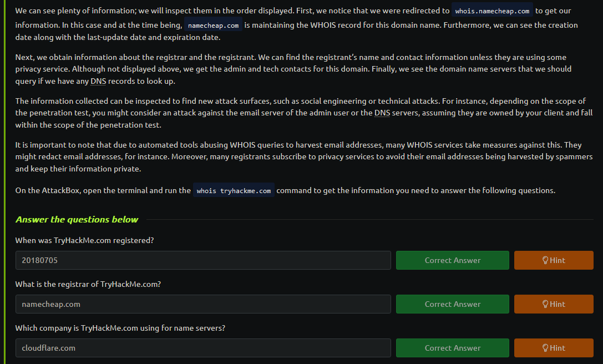This screenshot has height=364, width=603.
Task: Open the Hint for registration date question
Action: coord(554,260)
